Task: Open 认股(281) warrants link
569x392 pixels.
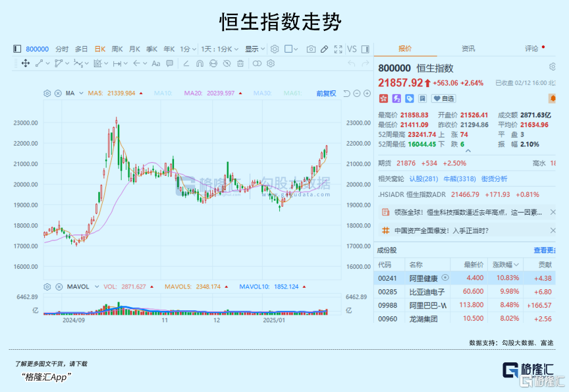Action: pyautogui.click(x=423, y=179)
